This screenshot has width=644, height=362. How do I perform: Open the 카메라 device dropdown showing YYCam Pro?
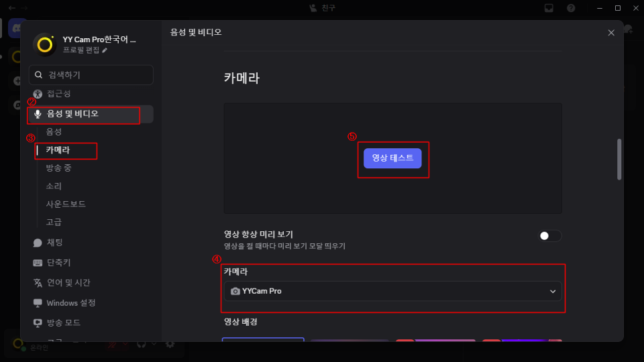point(392,292)
